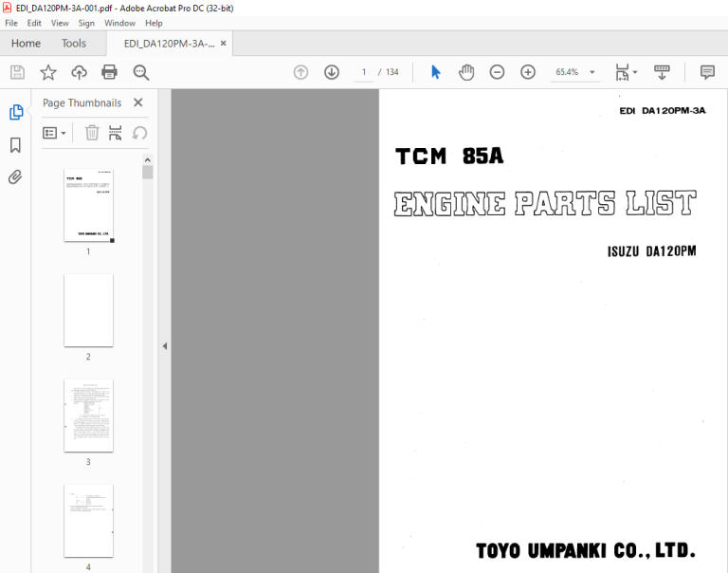Rotate pages with undo-arrow icon
The image size is (728, 573).
point(139,133)
